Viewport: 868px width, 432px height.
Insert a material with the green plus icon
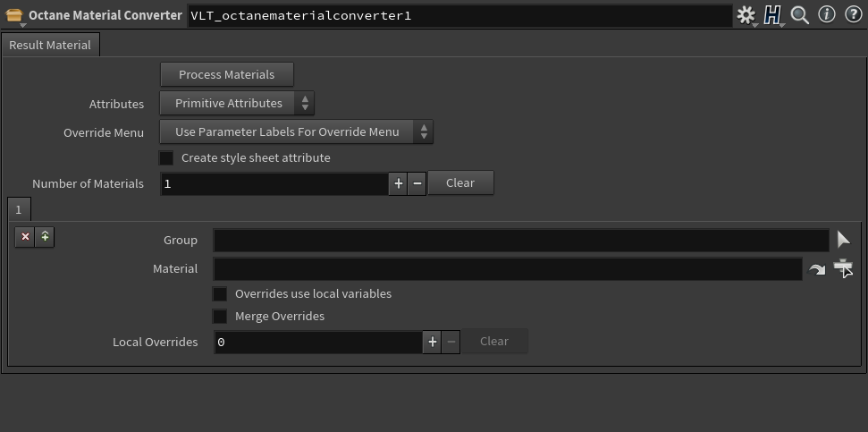coord(45,237)
